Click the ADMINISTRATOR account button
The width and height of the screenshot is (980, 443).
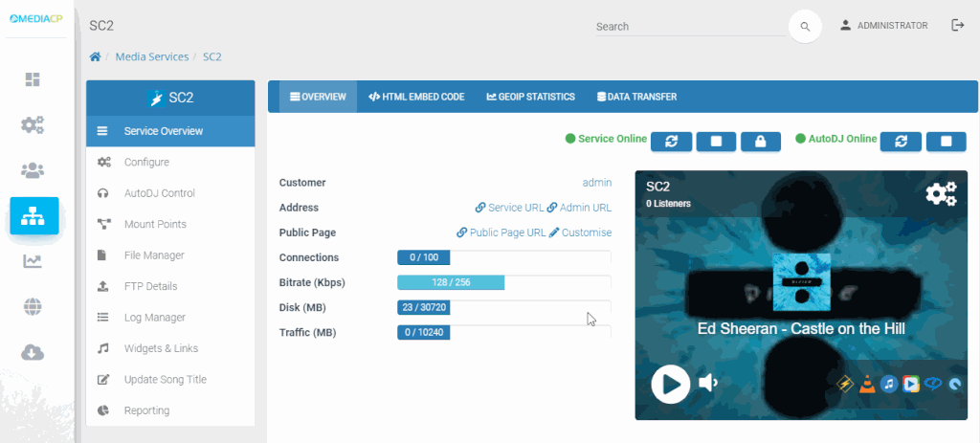(883, 26)
